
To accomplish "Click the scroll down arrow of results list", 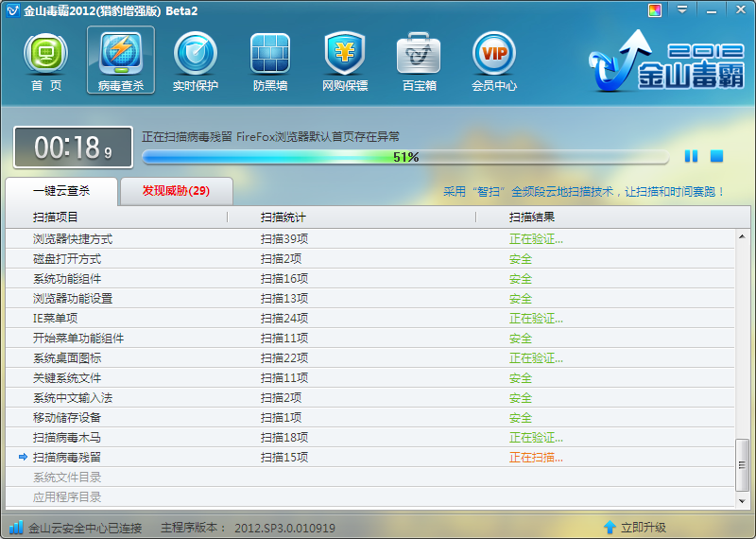I will [743, 500].
